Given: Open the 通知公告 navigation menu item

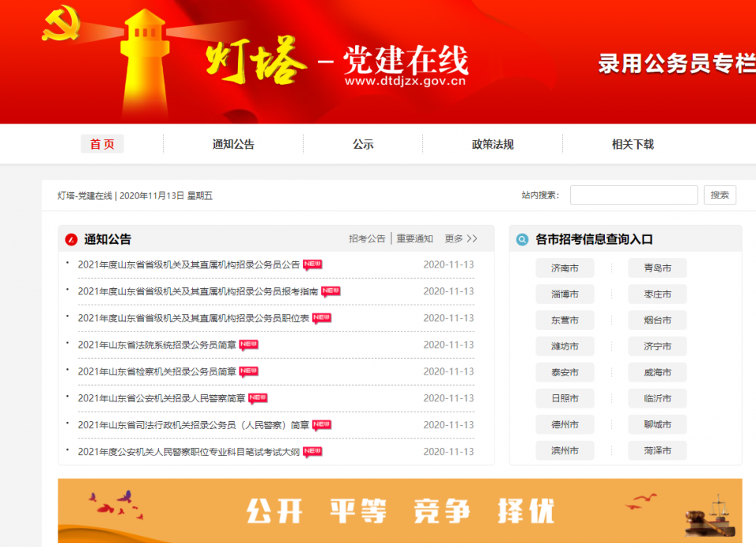Looking at the screenshot, I should [x=233, y=144].
